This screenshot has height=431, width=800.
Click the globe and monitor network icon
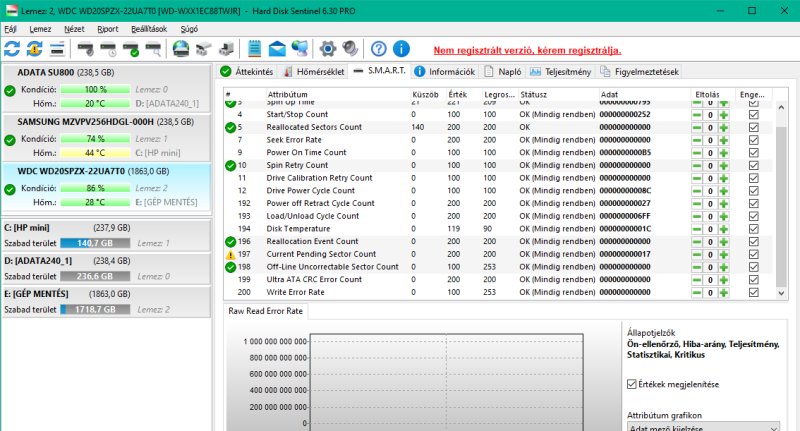(300, 49)
